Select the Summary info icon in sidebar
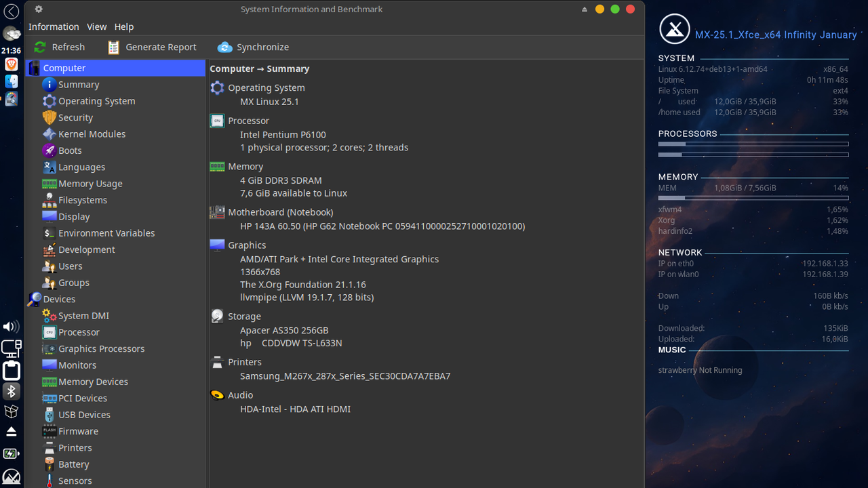Image resolution: width=868 pixels, height=488 pixels. [49, 85]
